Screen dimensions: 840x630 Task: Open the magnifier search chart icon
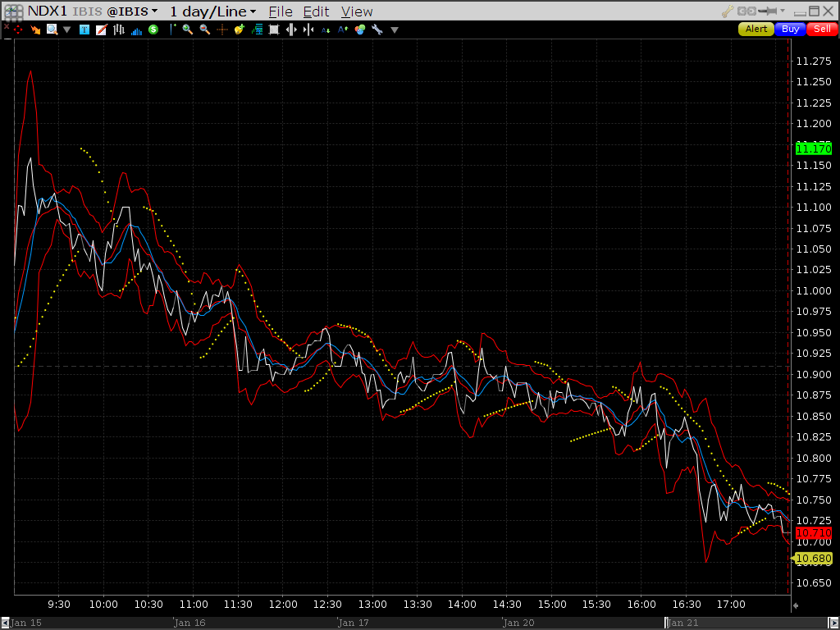pyautogui.click(x=52, y=30)
